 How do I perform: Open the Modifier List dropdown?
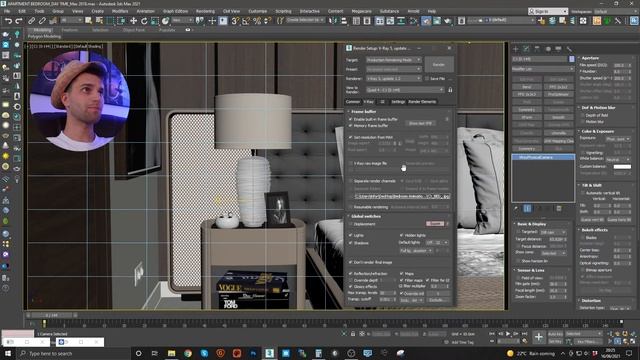[543, 69]
